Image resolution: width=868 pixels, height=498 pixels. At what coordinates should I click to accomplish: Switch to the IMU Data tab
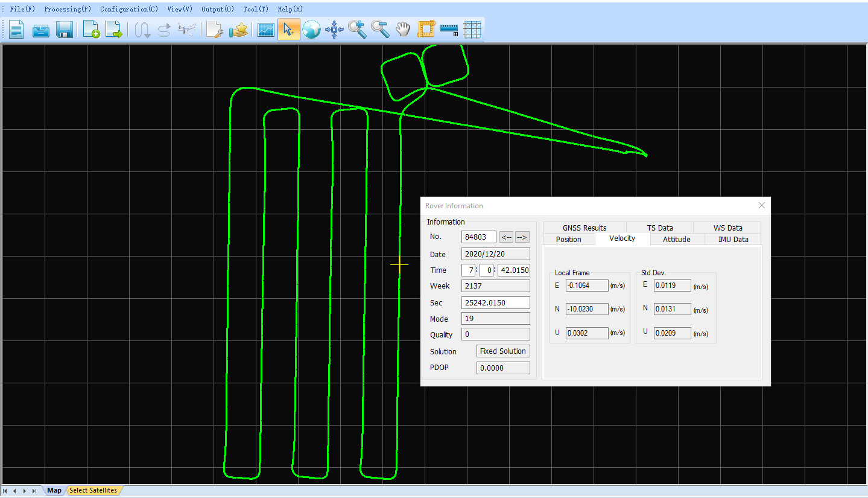pyautogui.click(x=733, y=239)
